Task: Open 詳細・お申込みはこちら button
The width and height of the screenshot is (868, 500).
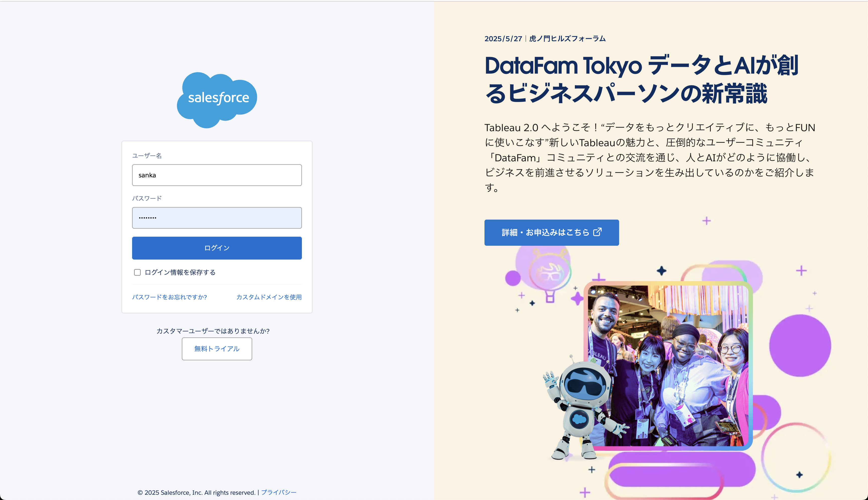Action: (552, 232)
